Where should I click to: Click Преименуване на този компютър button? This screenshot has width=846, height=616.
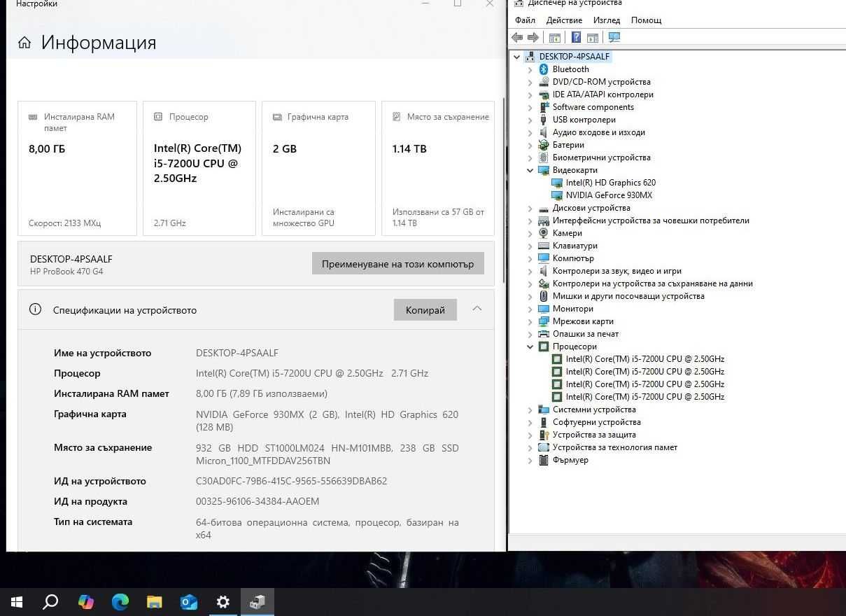coord(398,264)
